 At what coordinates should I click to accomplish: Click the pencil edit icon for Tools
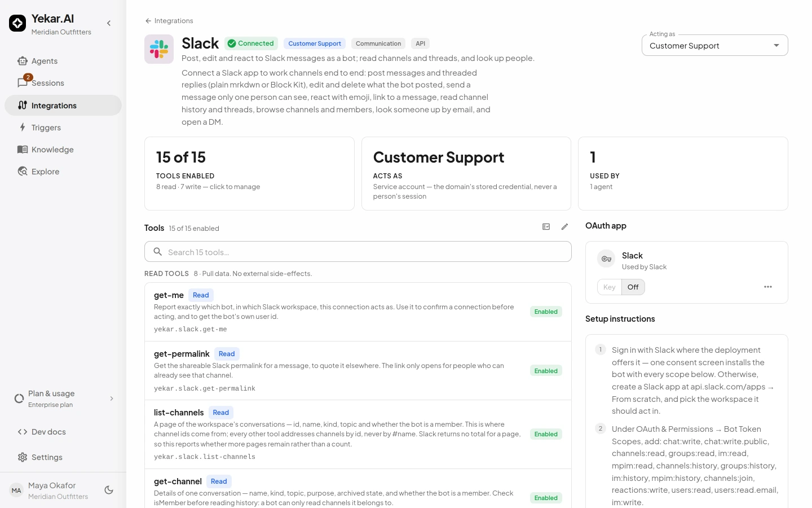point(564,227)
